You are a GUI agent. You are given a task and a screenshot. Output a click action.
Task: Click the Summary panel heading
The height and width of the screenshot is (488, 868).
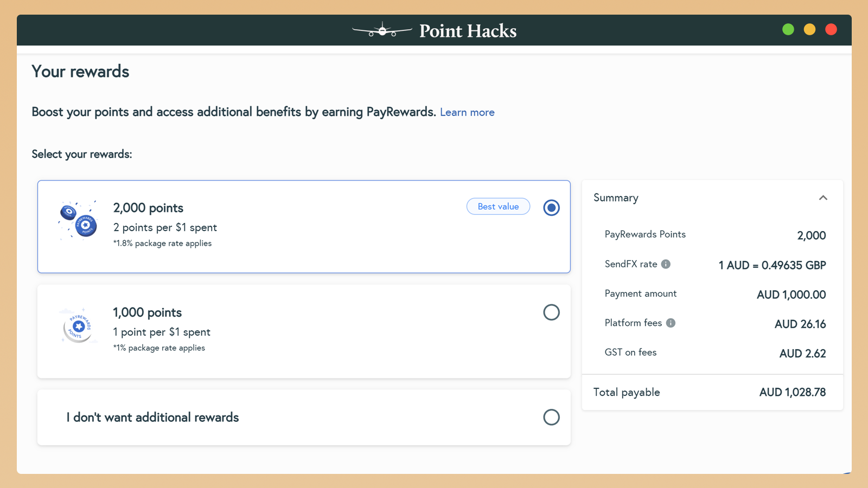click(x=616, y=198)
